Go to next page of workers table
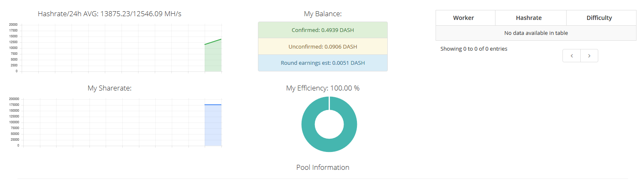 pos(589,56)
